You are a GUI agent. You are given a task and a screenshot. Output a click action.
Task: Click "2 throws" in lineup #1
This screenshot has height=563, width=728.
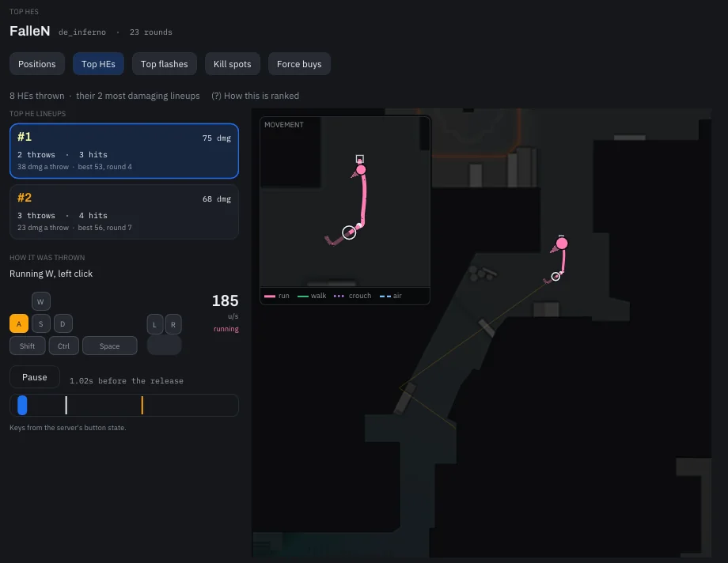coord(36,154)
